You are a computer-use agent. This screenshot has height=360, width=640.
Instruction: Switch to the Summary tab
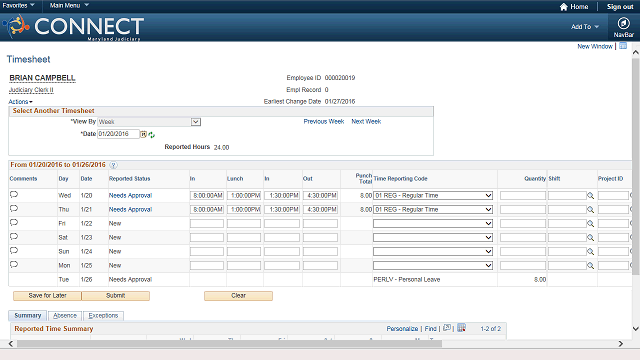pyautogui.click(x=28, y=316)
